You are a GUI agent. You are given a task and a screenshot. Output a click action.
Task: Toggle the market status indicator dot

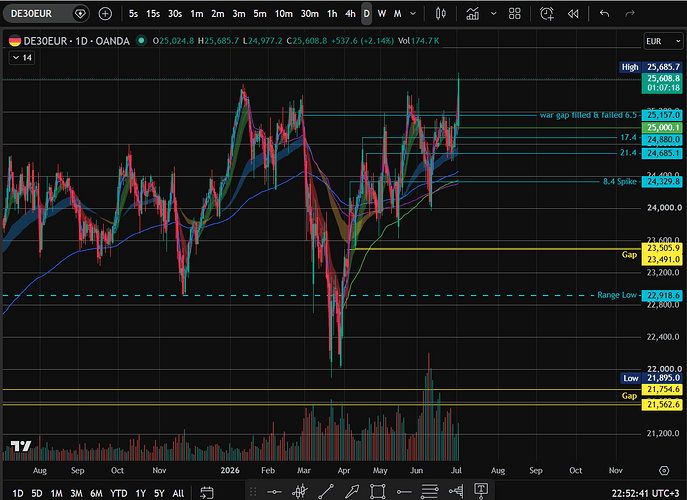click(x=141, y=41)
